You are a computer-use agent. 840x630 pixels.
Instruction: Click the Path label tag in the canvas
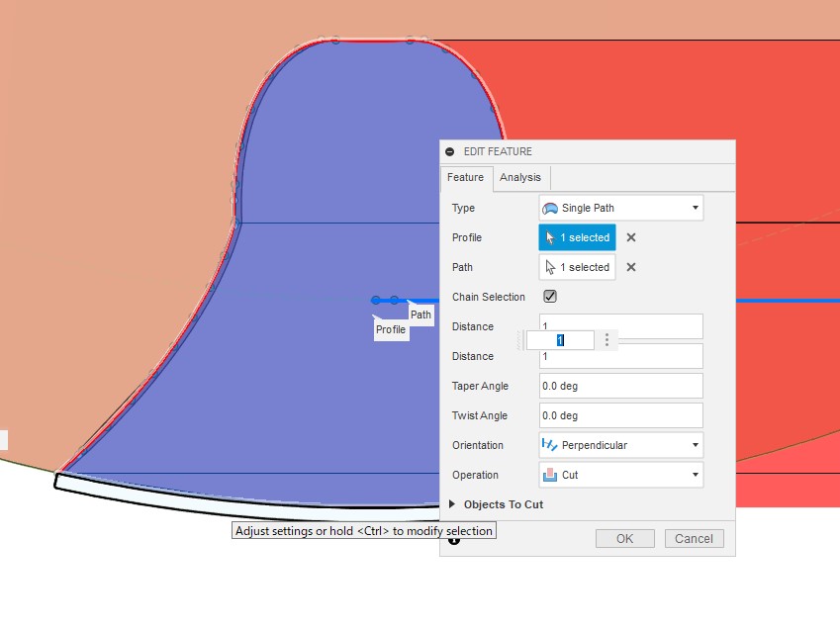coord(421,315)
